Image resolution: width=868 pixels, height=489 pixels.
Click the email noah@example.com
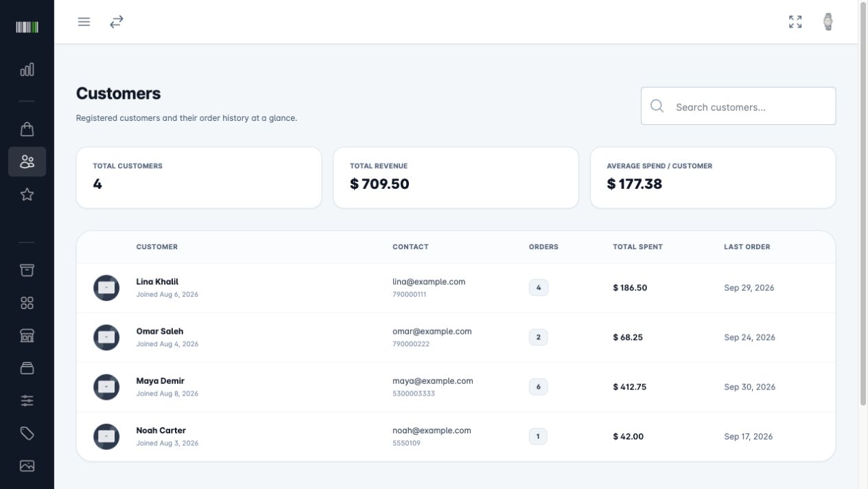coord(432,431)
